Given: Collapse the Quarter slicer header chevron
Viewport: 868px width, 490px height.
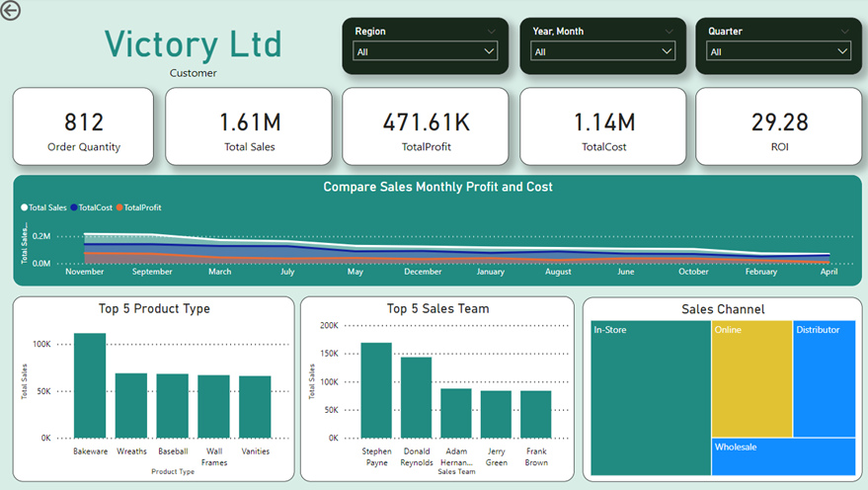Looking at the screenshot, I should pos(844,32).
